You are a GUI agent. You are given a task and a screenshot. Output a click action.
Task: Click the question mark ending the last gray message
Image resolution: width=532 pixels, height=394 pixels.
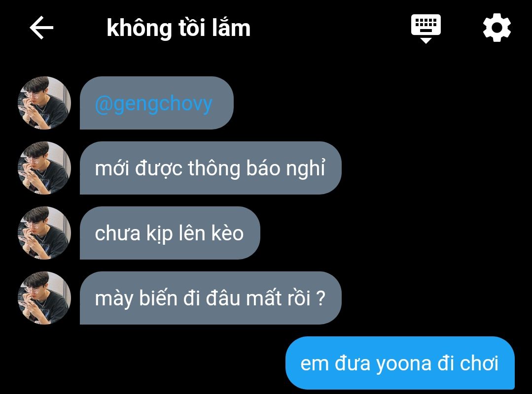(320, 298)
